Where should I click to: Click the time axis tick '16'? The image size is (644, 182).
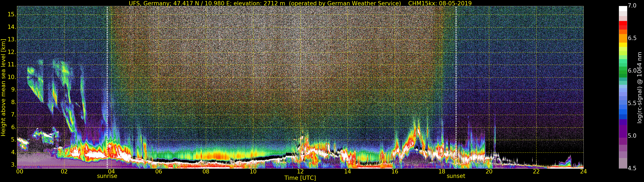[x=395, y=171]
